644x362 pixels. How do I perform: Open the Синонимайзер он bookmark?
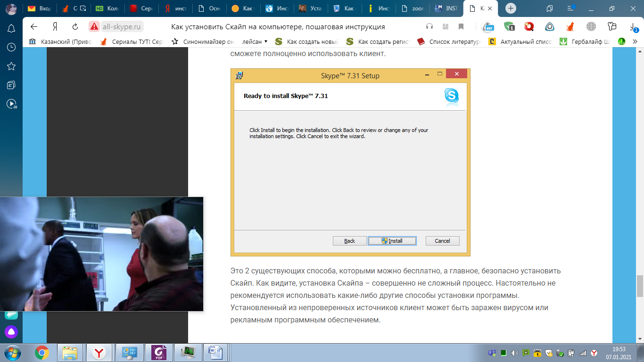(x=202, y=41)
